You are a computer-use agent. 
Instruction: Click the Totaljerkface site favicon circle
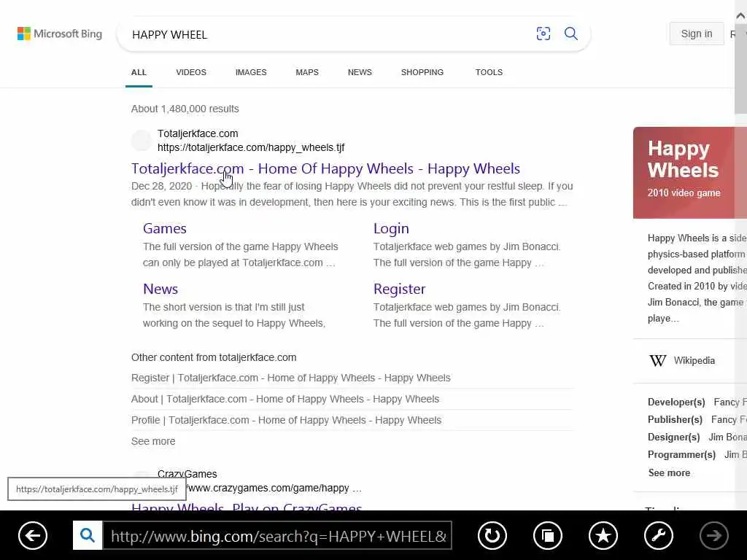pos(141,141)
